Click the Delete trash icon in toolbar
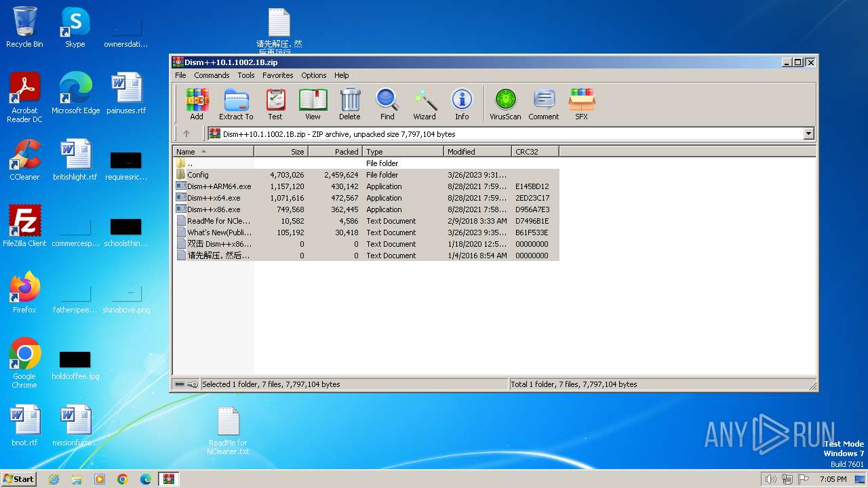The height and width of the screenshot is (488, 868). (350, 104)
